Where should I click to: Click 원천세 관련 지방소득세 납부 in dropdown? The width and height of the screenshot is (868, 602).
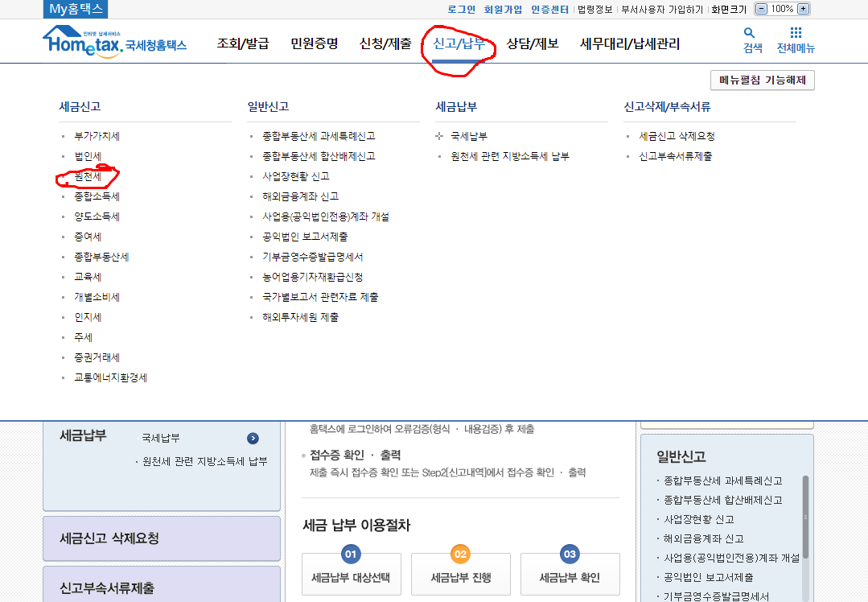[x=510, y=156]
